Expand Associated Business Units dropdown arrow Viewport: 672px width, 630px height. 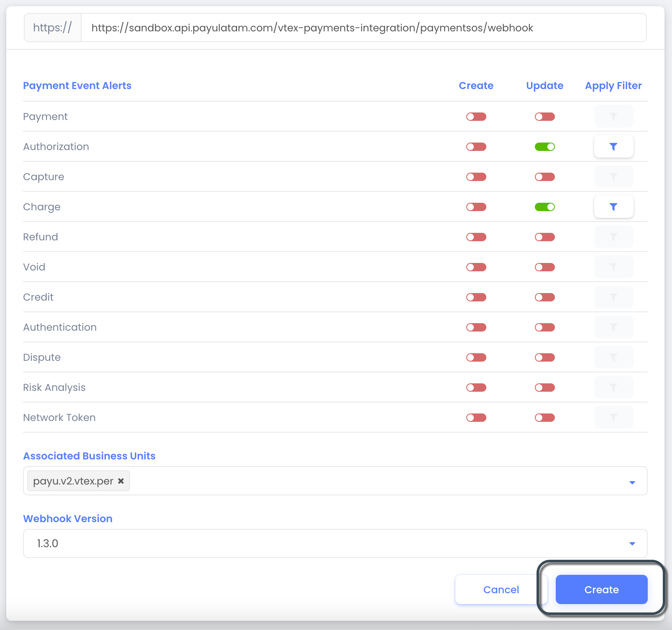(x=632, y=482)
